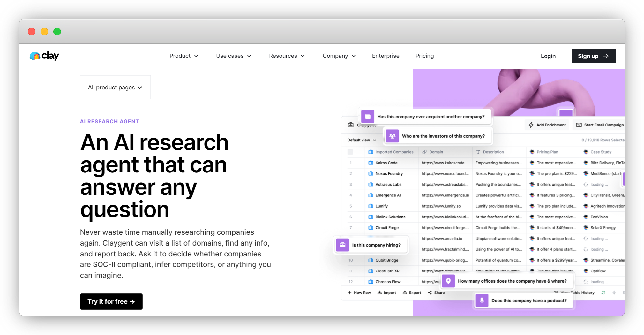Click the icon in the Case Study column header
The height and width of the screenshot is (335, 644).
[586, 152]
